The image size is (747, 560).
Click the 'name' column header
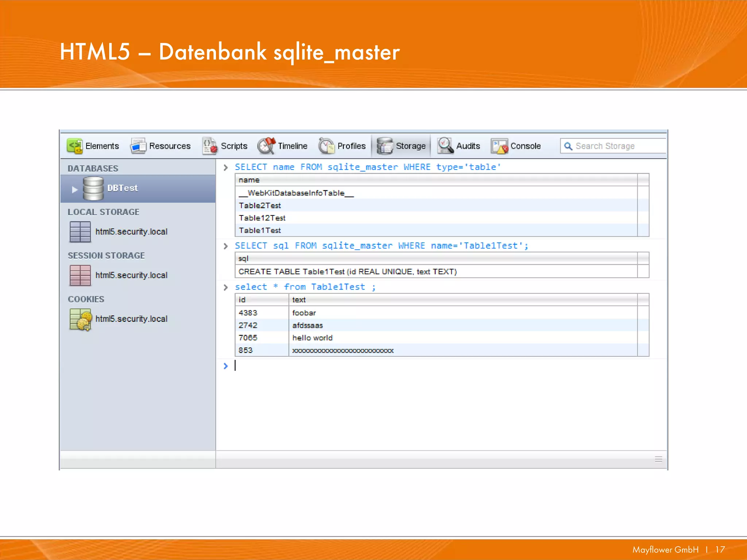(x=436, y=180)
